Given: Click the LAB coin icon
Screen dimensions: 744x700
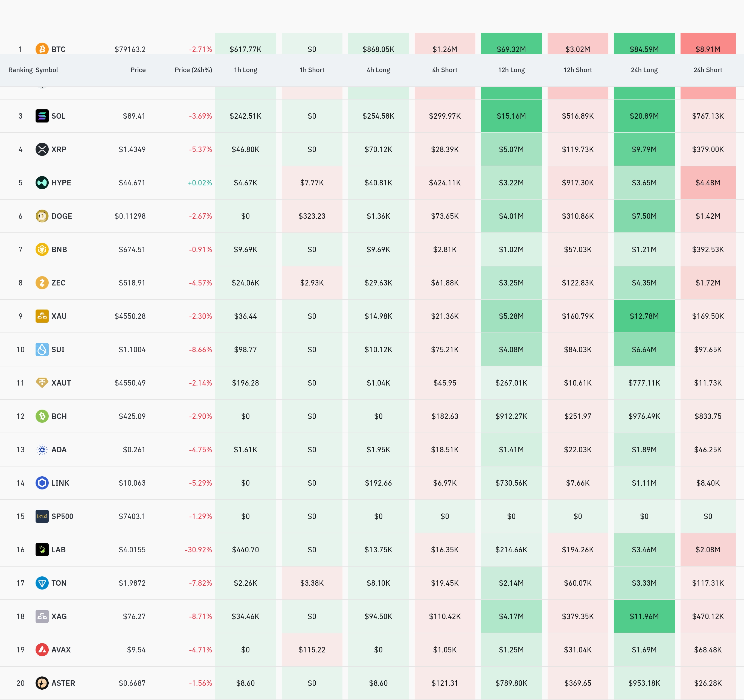Looking at the screenshot, I should [42, 550].
